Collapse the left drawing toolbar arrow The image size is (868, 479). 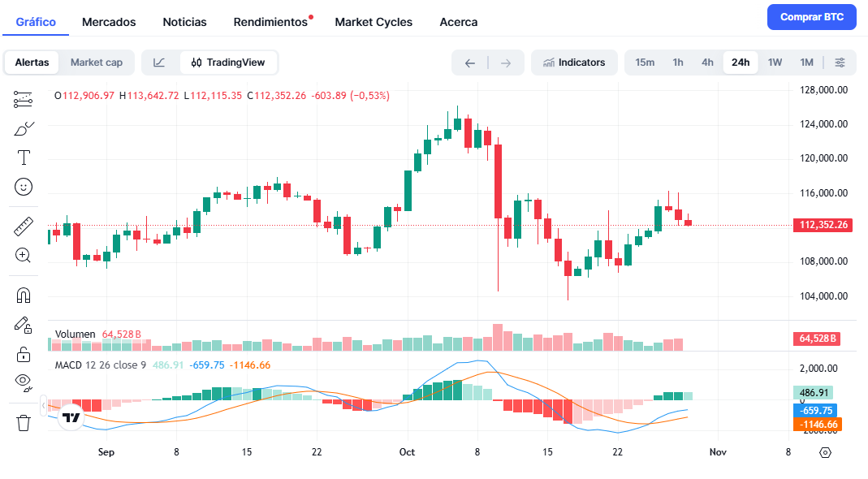coord(44,403)
